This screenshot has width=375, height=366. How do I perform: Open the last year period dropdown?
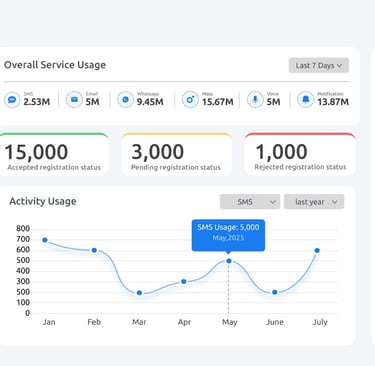[x=314, y=202]
